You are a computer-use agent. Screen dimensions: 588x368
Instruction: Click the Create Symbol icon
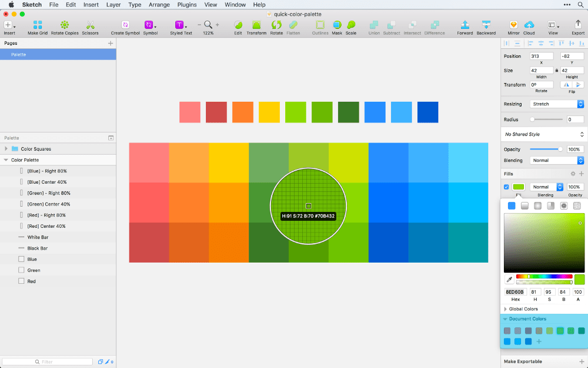point(125,25)
